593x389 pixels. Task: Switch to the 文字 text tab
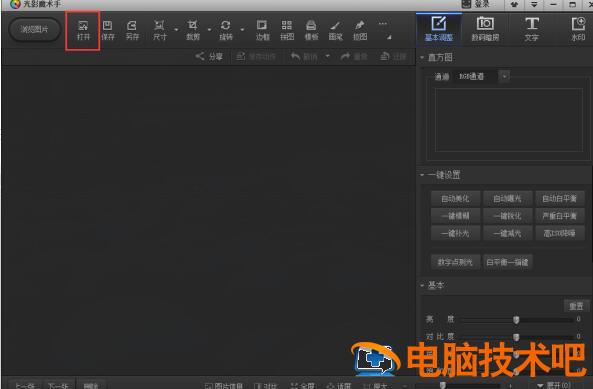pos(532,29)
